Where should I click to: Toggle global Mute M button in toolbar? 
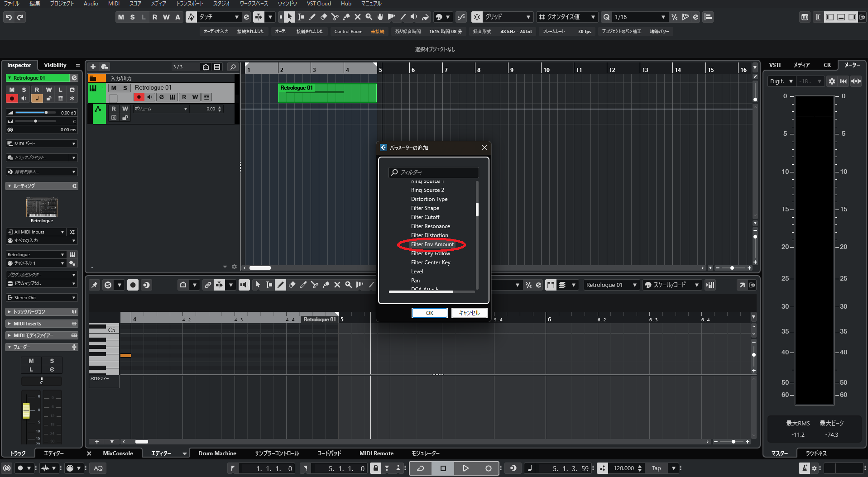point(121,17)
